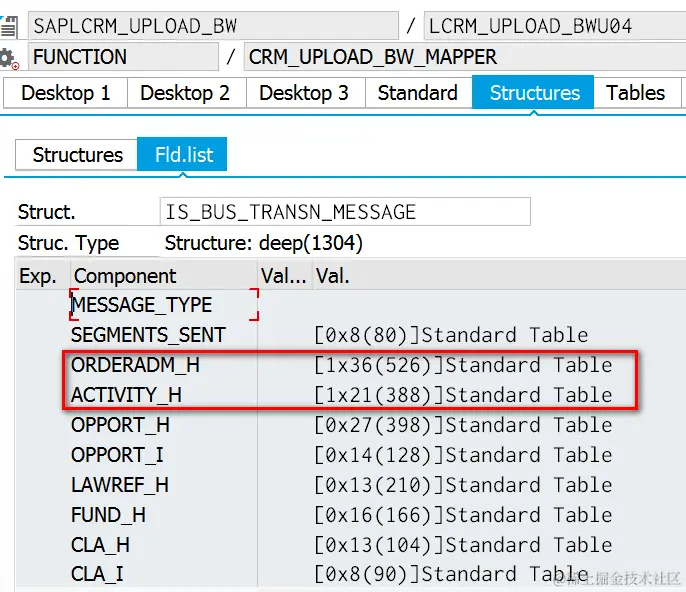
Task: Select the Fld.list sub-tab
Action: (182, 154)
